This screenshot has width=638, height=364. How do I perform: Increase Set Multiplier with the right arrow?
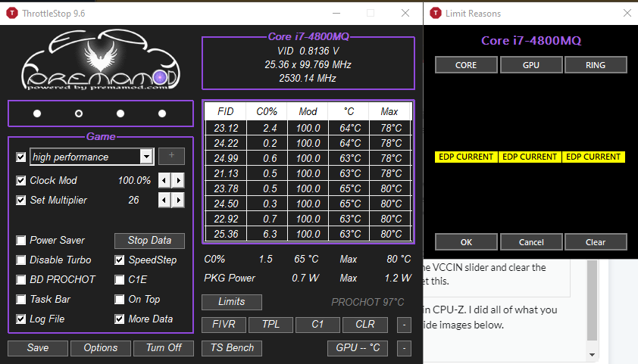click(x=178, y=200)
